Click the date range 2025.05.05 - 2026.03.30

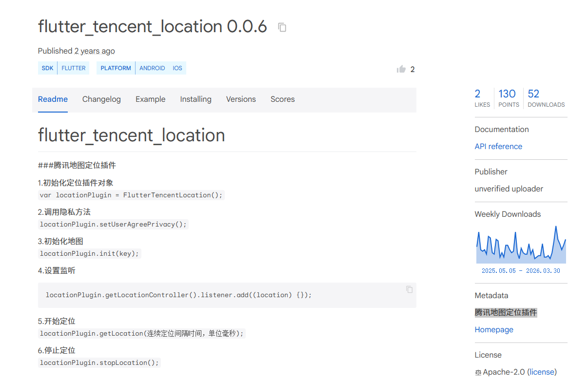(x=521, y=271)
